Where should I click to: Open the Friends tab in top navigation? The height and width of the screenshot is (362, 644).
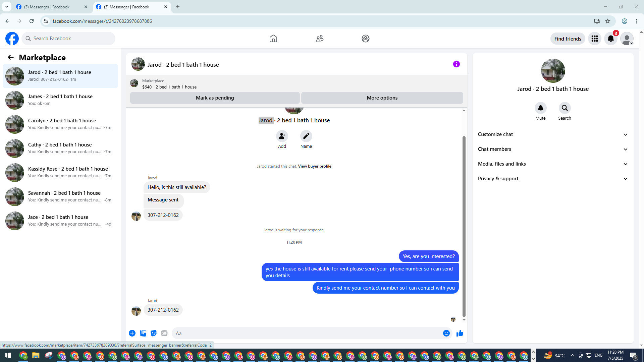pos(319,39)
